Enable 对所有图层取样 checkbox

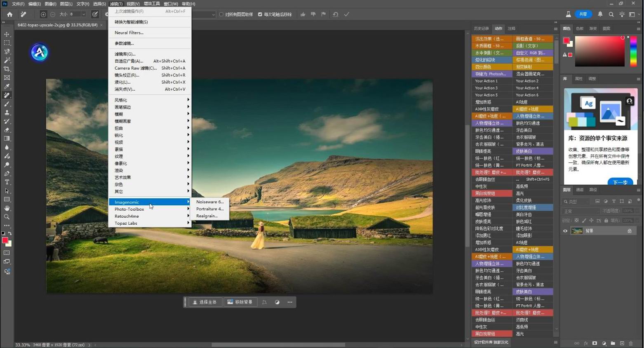(221, 14)
